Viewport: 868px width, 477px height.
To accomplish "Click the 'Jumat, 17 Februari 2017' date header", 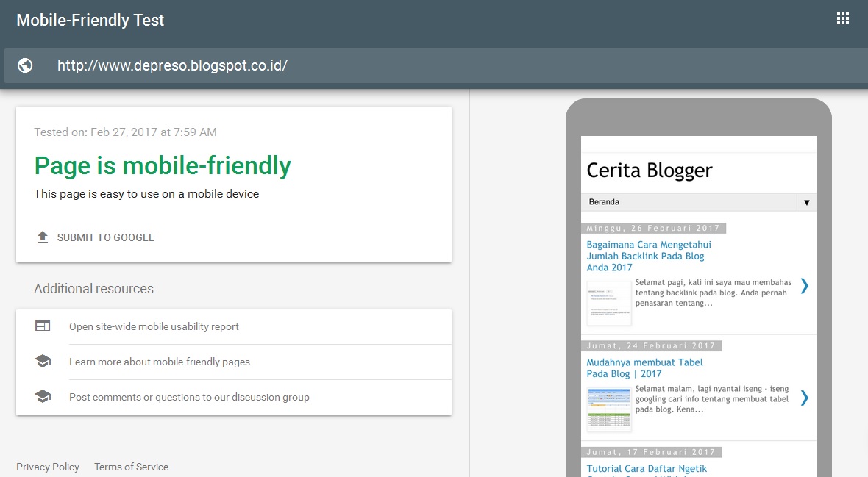I will [652, 452].
